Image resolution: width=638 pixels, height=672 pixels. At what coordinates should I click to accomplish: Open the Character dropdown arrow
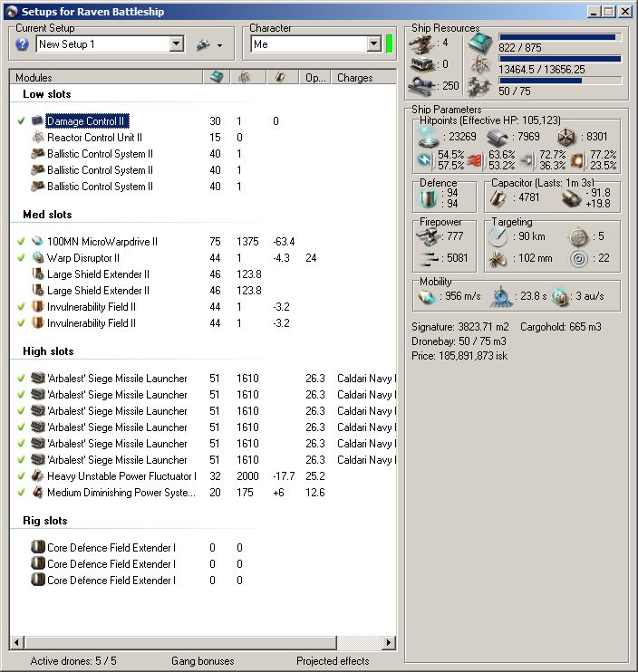pyautogui.click(x=374, y=43)
